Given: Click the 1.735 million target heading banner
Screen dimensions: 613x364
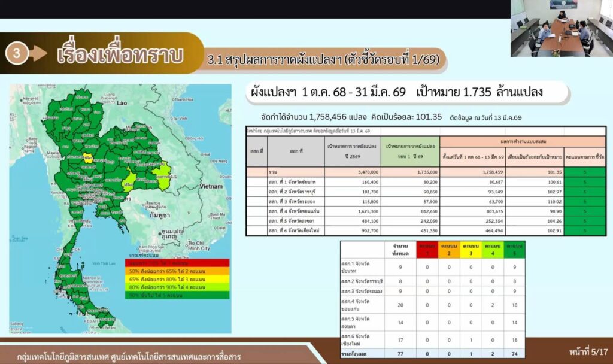Looking at the screenshot, I should [396, 93].
